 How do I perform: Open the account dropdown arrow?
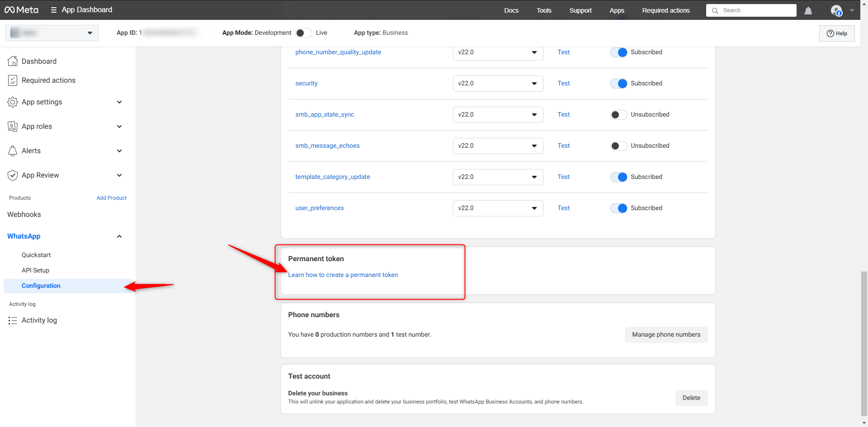point(852,10)
